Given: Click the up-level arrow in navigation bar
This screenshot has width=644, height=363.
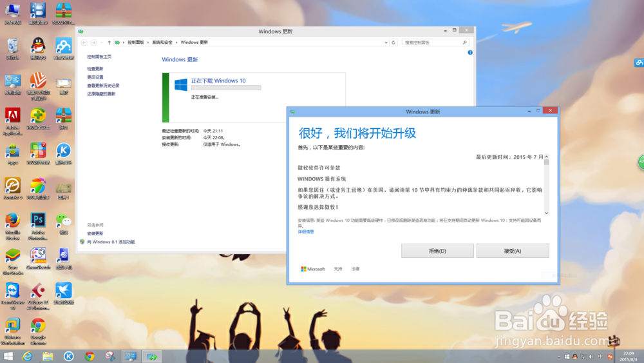Looking at the screenshot, I should (x=109, y=43).
